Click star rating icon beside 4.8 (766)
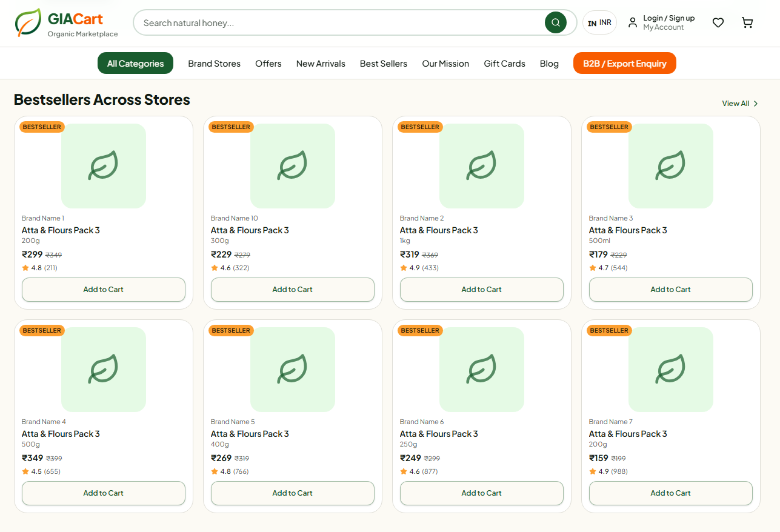Image resolution: width=780 pixels, height=532 pixels. tap(215, 471)
